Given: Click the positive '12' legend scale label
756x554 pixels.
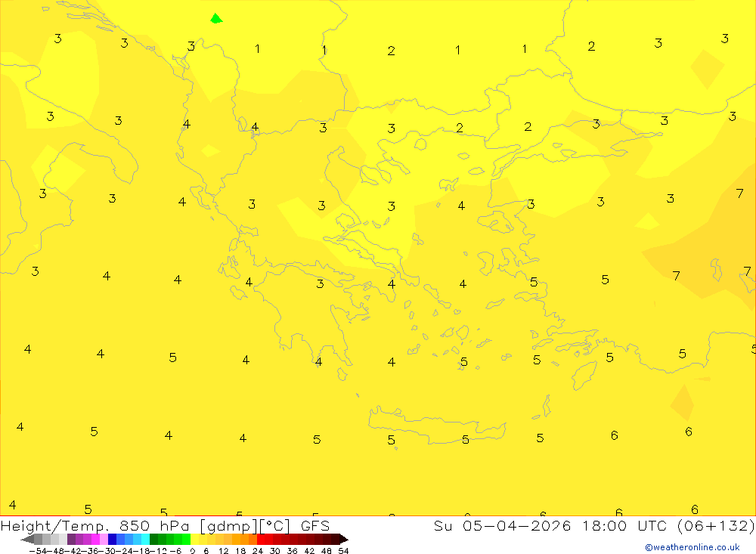Looking at the screenshot, I should tap(224, 550).
